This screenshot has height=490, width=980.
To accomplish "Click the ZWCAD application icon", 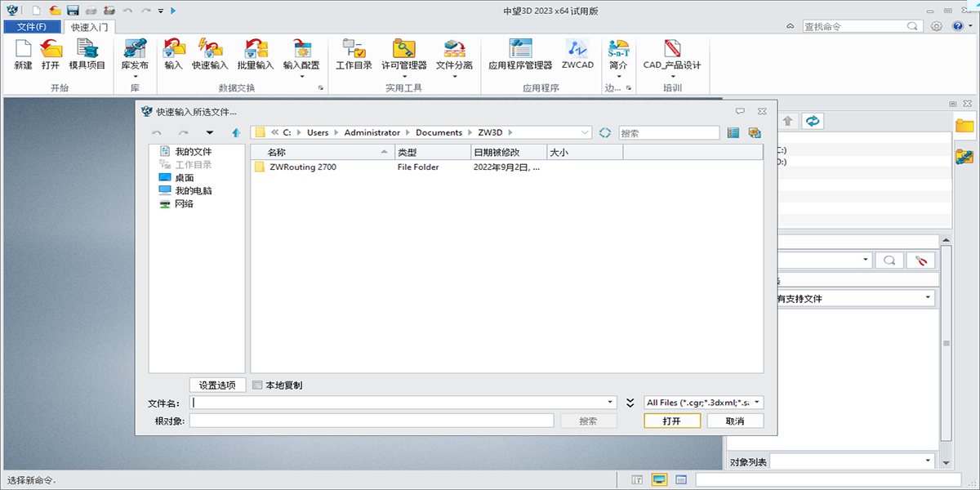I will 577,51.
